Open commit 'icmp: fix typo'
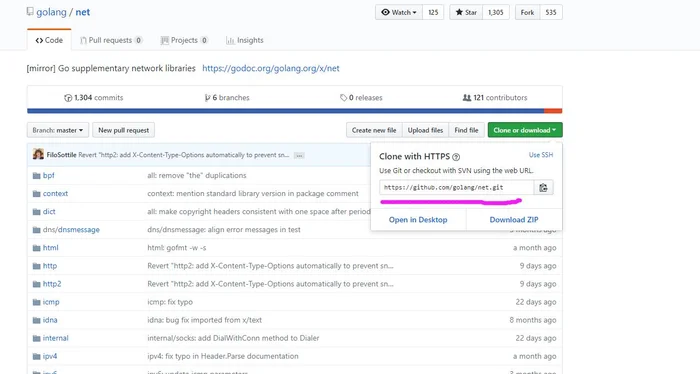The image size is (700, 374). [170, 302]
